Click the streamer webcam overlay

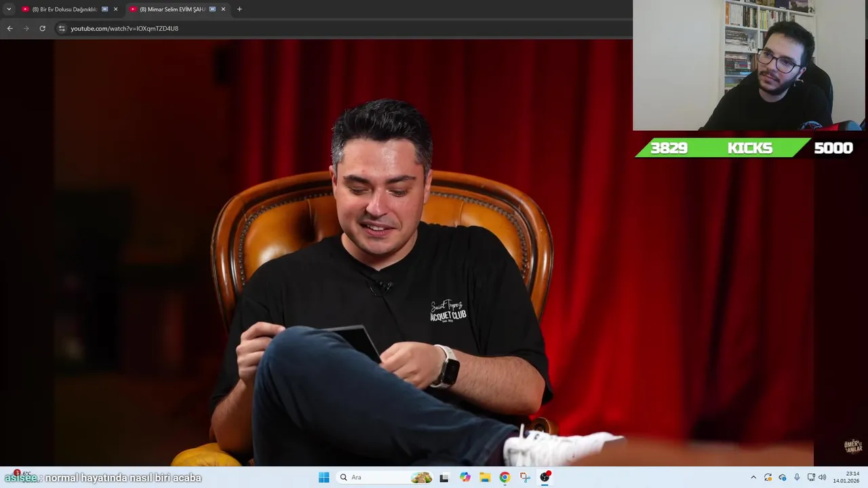coord(749,65)
